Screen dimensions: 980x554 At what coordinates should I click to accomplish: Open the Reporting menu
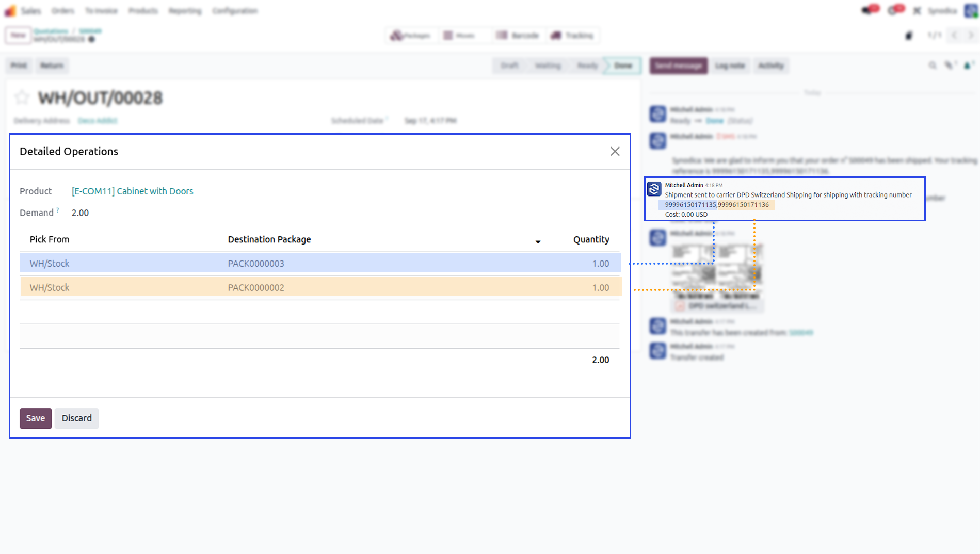tap(185, 11)
